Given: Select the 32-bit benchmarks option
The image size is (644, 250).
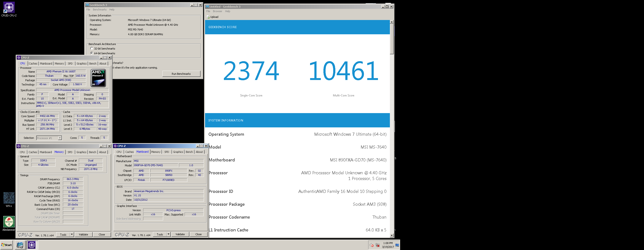Looking at the screenshot, I should (x=91, y=49).
